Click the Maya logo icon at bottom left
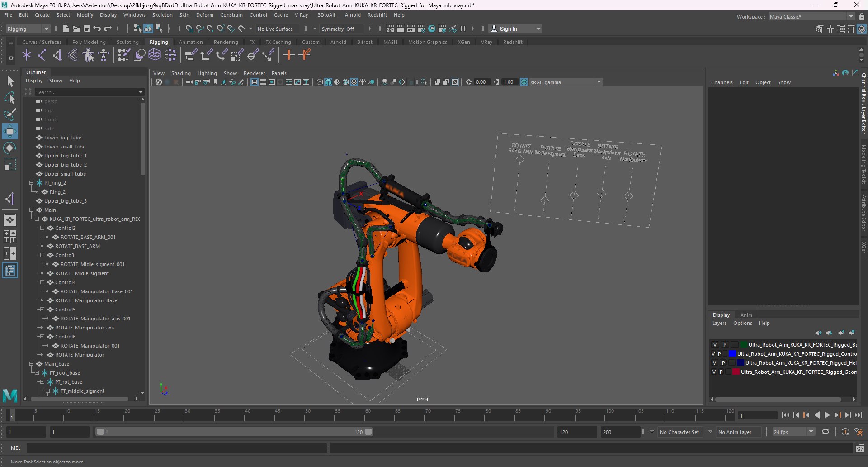 pyautogui.click(x=10, y=396)
